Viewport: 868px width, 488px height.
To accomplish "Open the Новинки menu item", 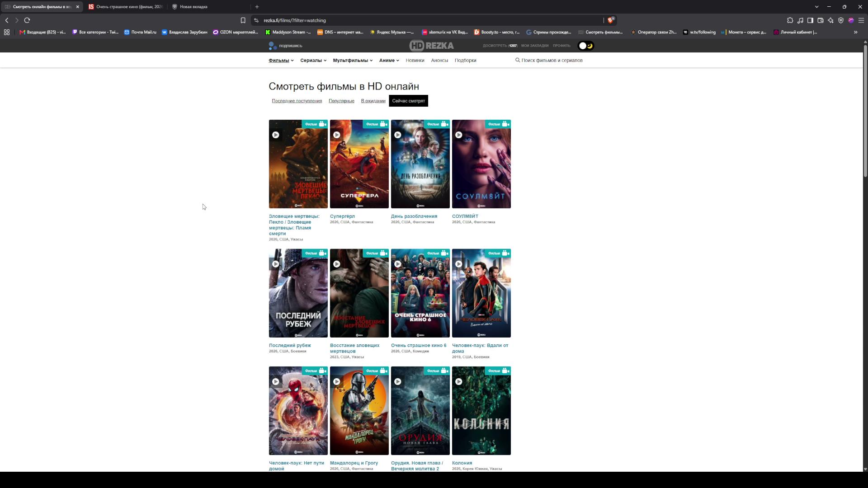I will pos(415,61).
